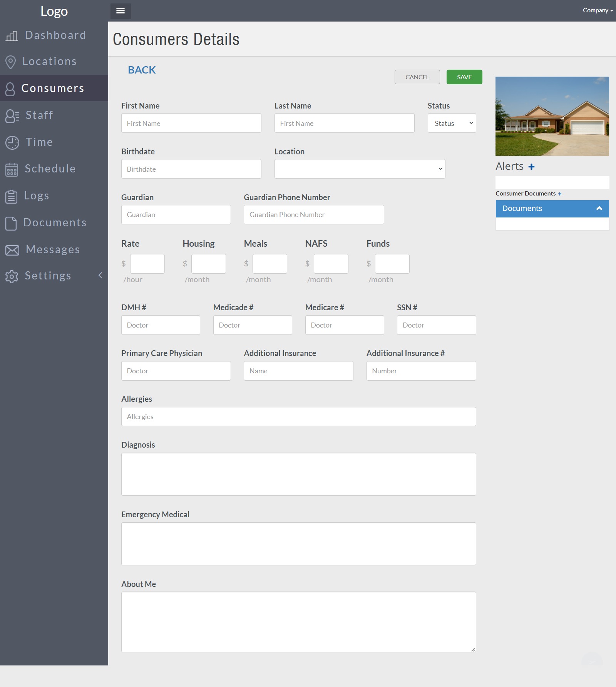Viewport: 616px width, 687px height.
Task: Add a new alert with plus icon
Action: point(531,167)
